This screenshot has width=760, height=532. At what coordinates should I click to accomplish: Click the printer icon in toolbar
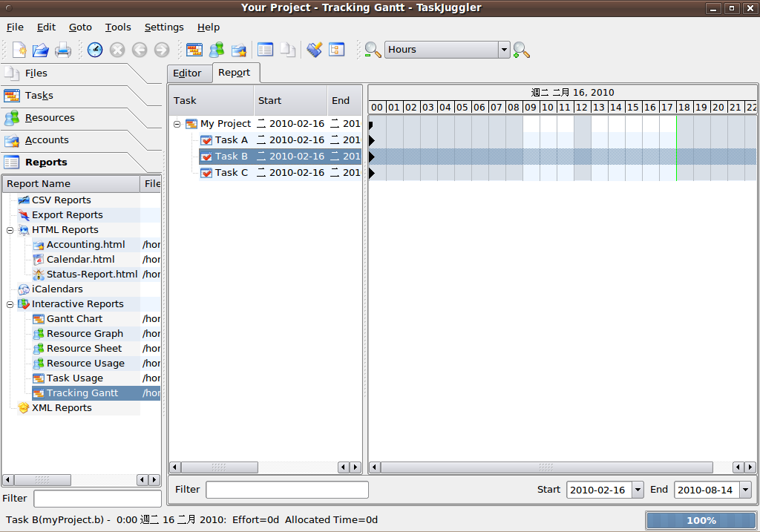click(x=63, y=50)
